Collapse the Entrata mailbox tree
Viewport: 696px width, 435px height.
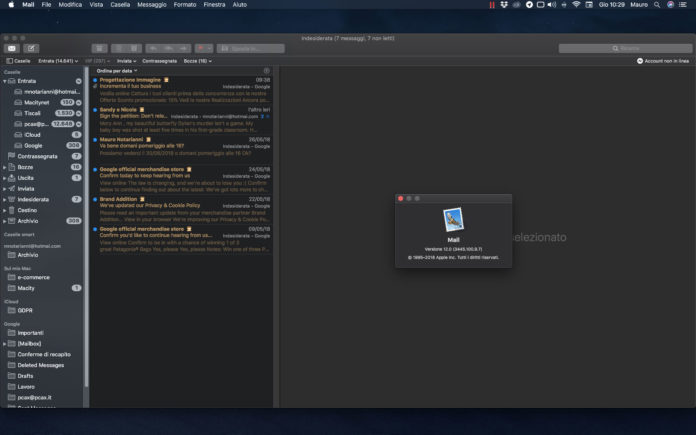4,81
